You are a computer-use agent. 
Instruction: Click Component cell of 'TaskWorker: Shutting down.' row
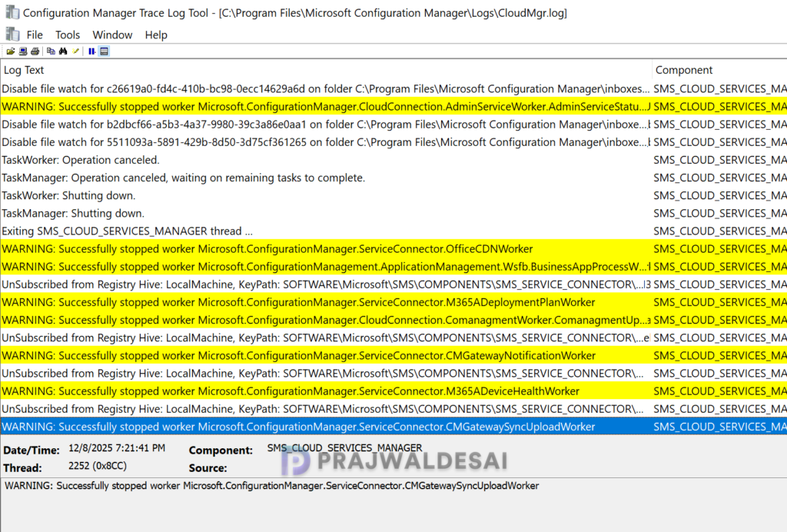(719, 196)
